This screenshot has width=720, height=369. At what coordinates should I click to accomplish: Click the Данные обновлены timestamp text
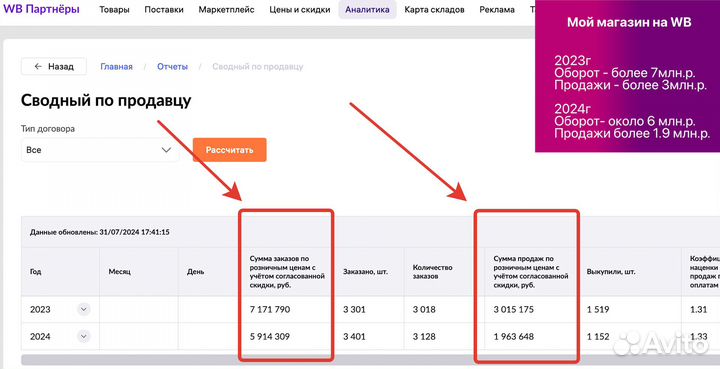point(100,232)
